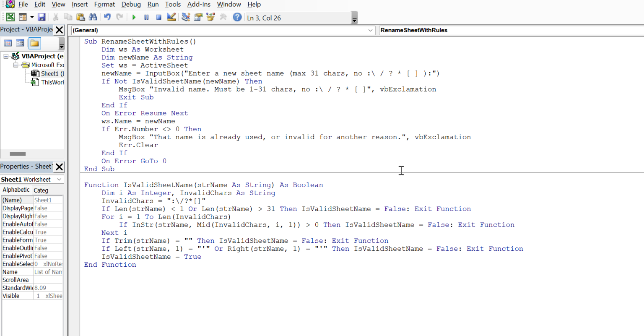Save the project with the floppy disk icon

click(x=42, y=17)
